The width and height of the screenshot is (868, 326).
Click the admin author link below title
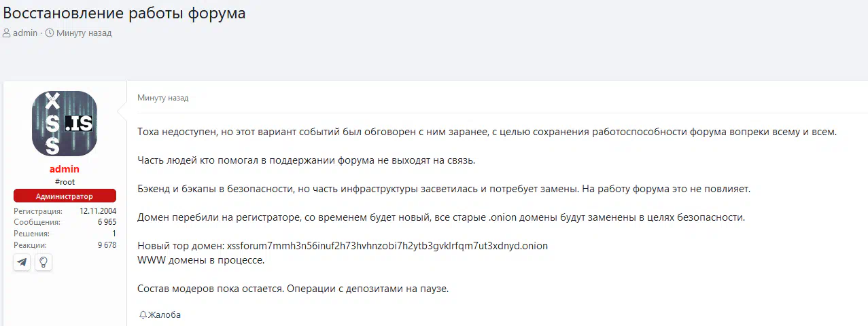[25, 33]
